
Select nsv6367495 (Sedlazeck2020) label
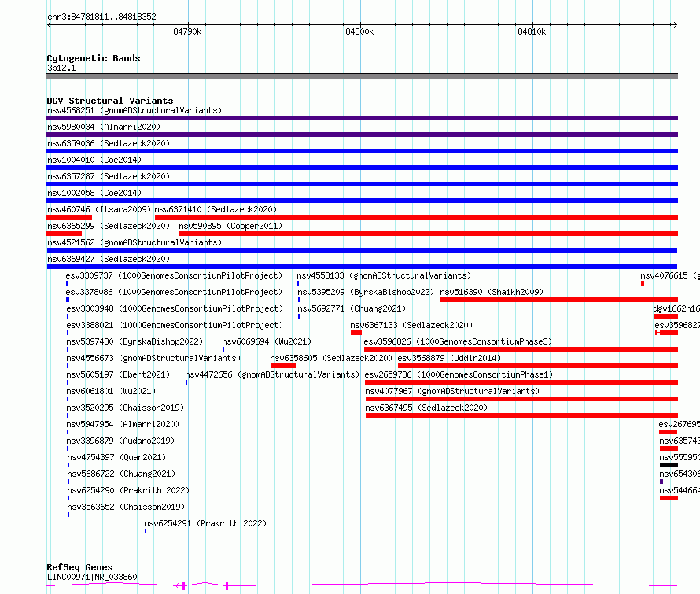pos(426,408)
